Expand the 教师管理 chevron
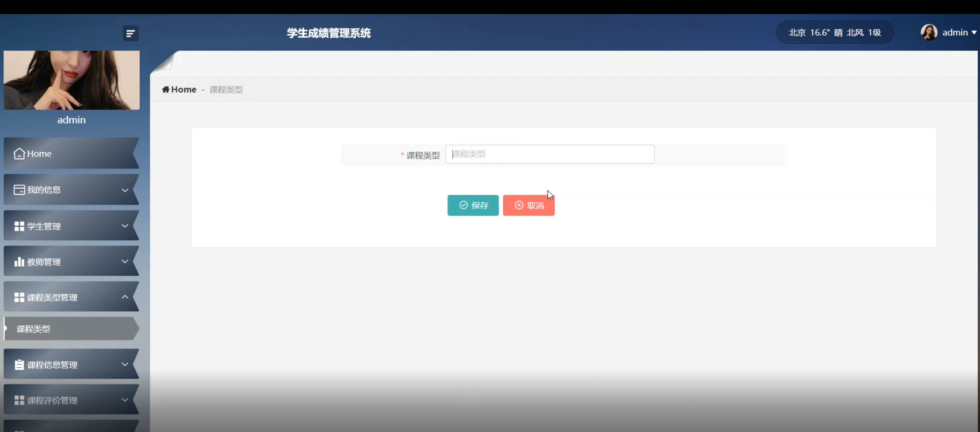 tap(125, 261)
